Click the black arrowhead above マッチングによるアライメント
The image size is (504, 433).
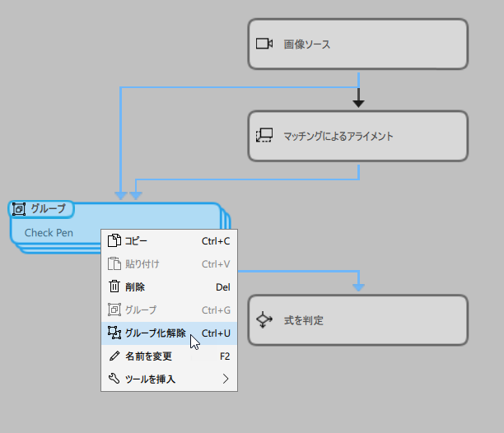pyautogui.click(x=358, y=103)
